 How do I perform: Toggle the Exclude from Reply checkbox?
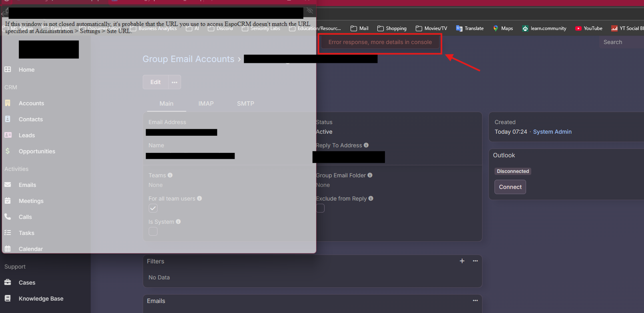pyautogui.click(x=320, y=208)
